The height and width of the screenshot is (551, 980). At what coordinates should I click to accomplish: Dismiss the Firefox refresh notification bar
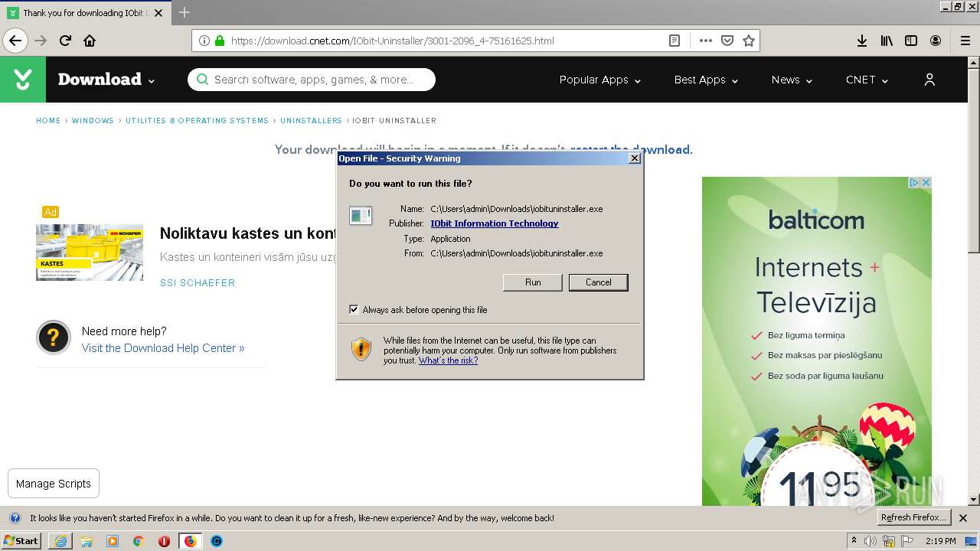coord(963,518)
